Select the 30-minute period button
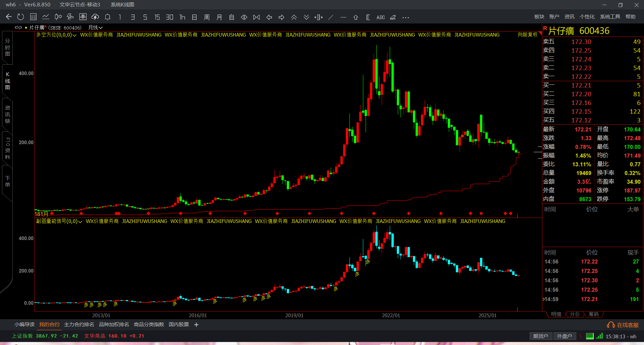Image resolution: width=644 pixels, height=345 pixels. click(170, 17)
